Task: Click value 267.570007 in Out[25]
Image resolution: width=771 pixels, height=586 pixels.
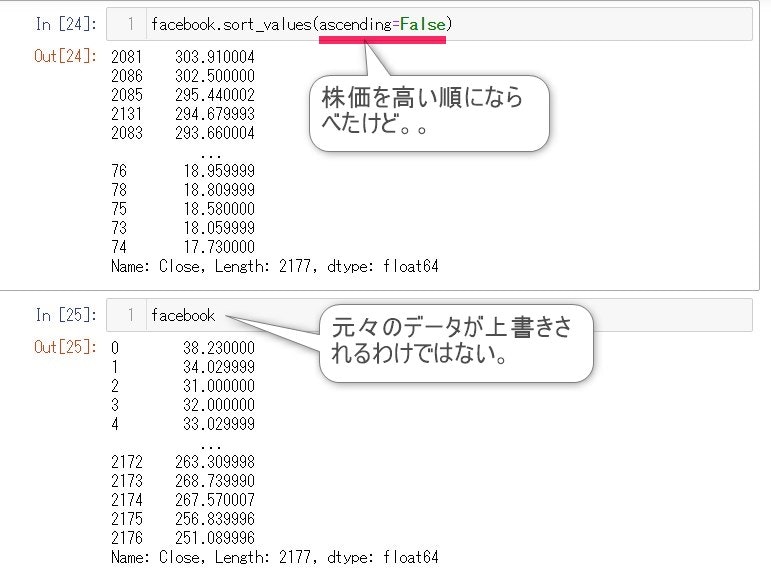Action: point(215,500)
